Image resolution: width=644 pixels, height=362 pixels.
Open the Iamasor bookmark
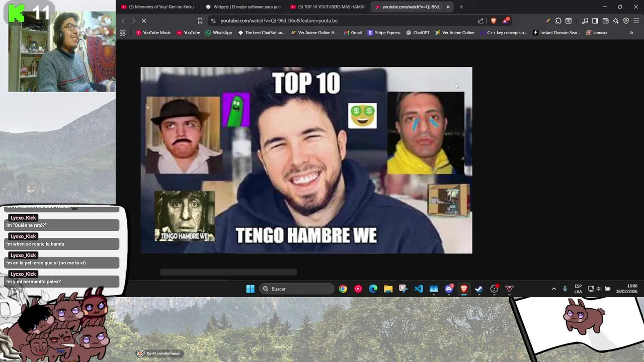pos(597,33)
